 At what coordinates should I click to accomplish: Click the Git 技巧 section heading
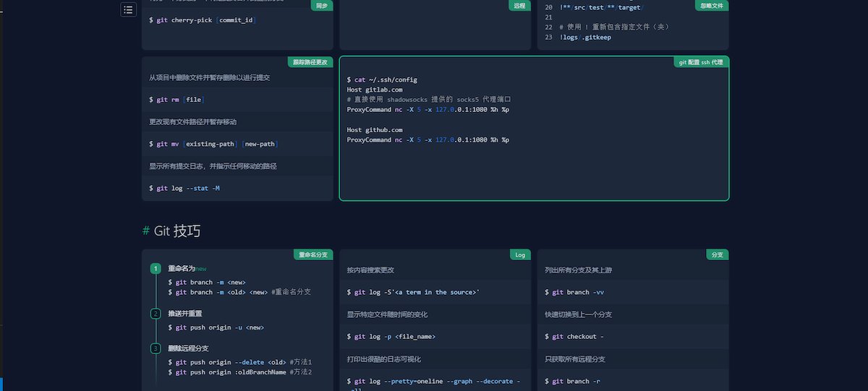pyautogui.click(x=177, y=231)
